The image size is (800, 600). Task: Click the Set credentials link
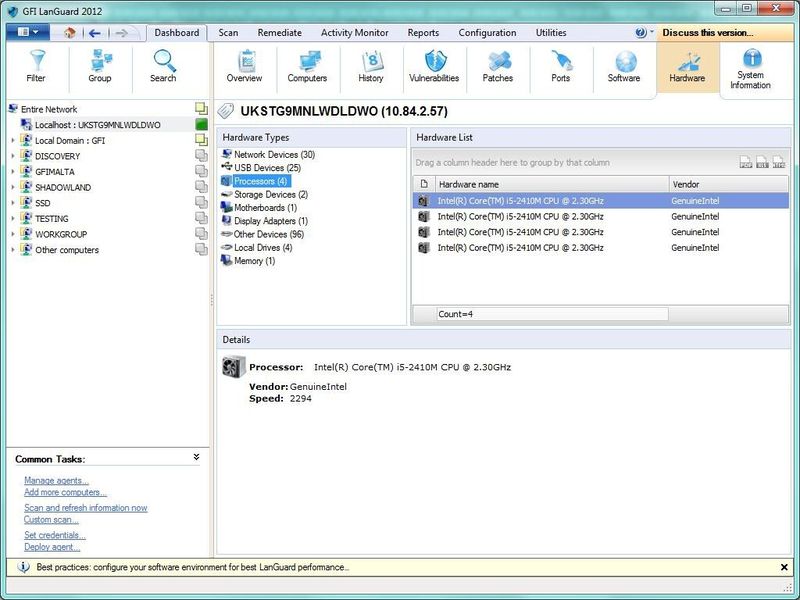(x=55, y=535)
